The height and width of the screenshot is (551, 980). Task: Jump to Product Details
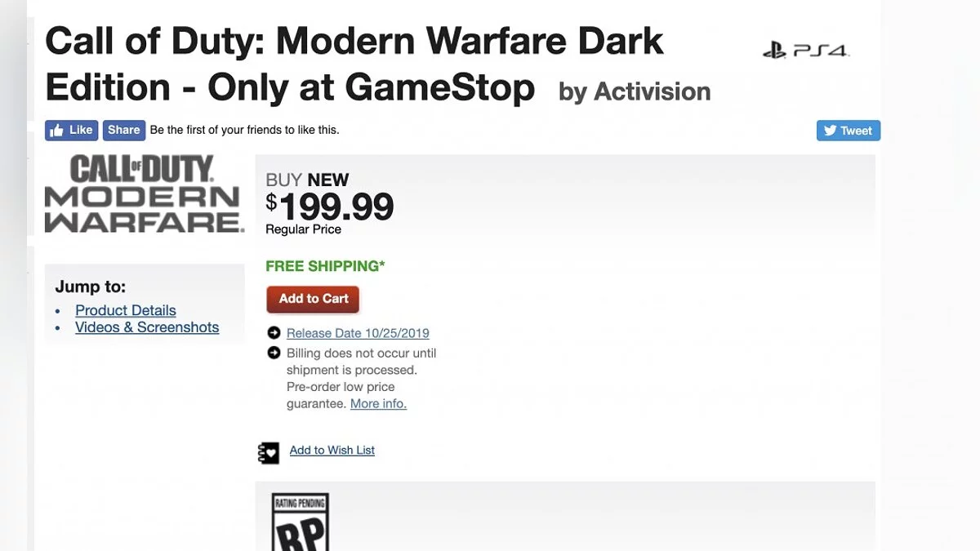pyautogui.click(x=126, y=310)
